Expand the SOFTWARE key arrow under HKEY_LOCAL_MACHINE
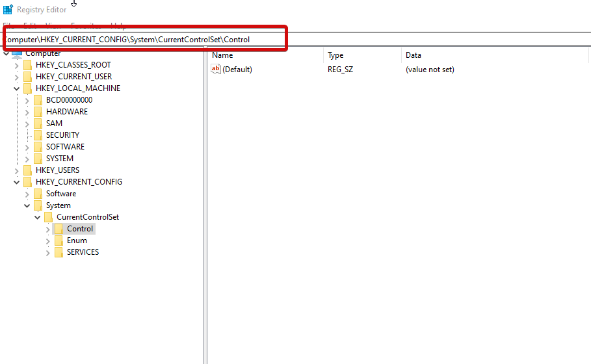Screen dimensions: 591x364 click(x=27, y=148)
